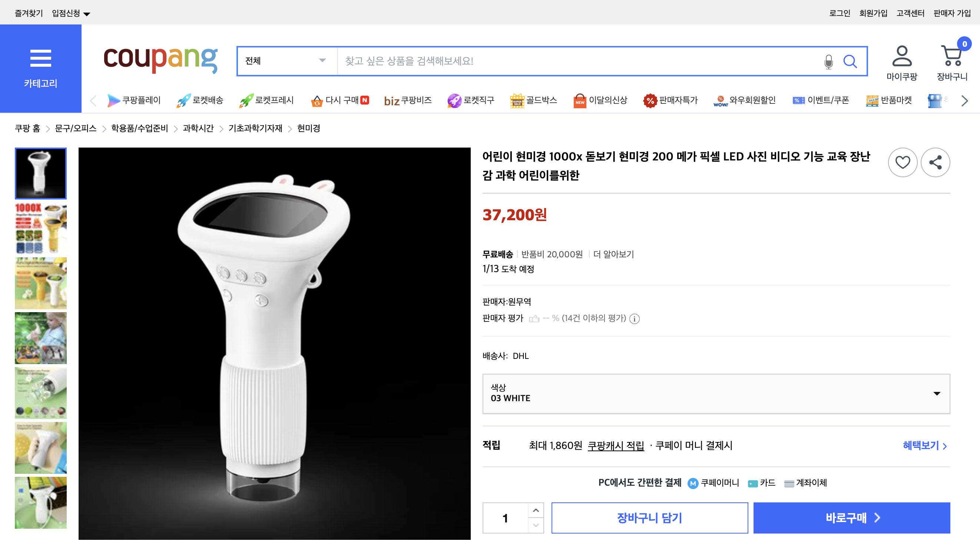Open the 전체 search category dropdown
Image resolution: width=980 pixels, height=548 pixels.
point(285,61)
